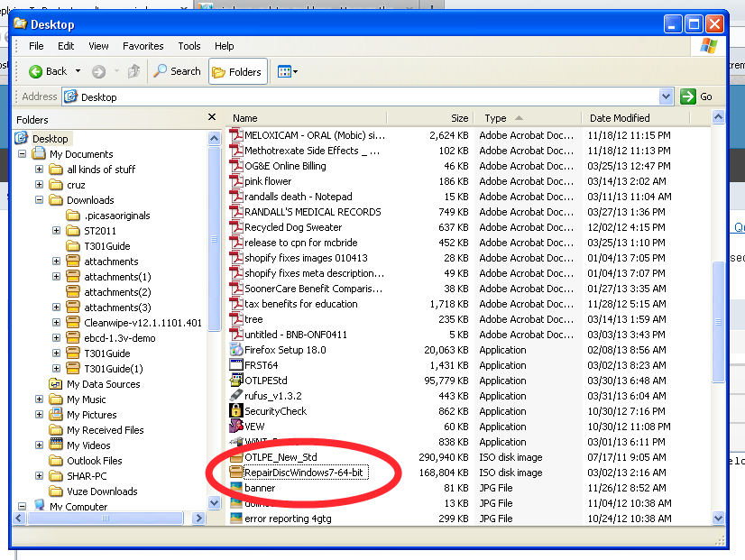This screenshot has height=560, width=745.
Task: Click the file list vertical scrollbar thumb
Action: [718, 321]
